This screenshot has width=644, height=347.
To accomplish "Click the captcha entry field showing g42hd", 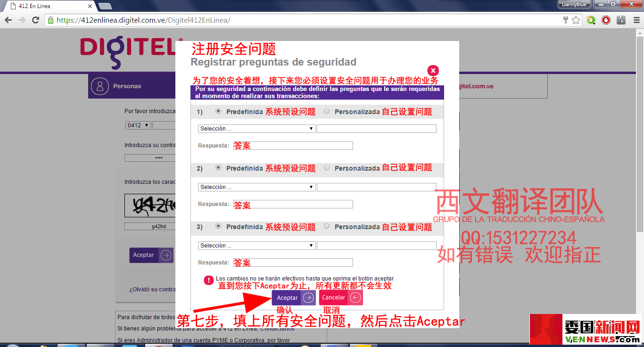I will [150, 226].
